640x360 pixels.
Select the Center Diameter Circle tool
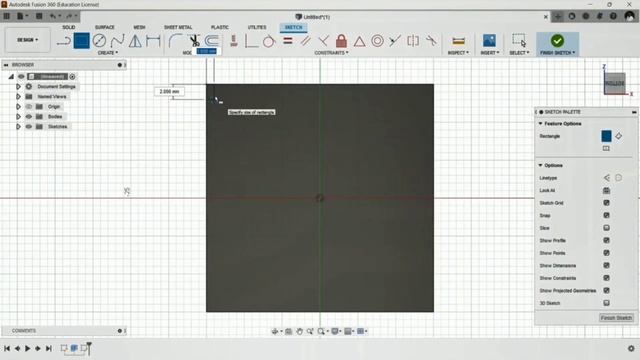coord(99,41)
